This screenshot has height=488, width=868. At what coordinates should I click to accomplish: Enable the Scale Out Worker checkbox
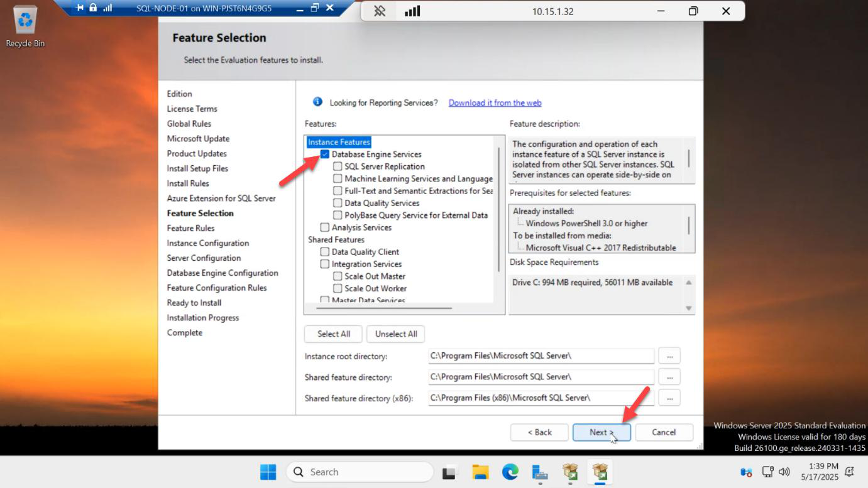[x=338, y=289]
